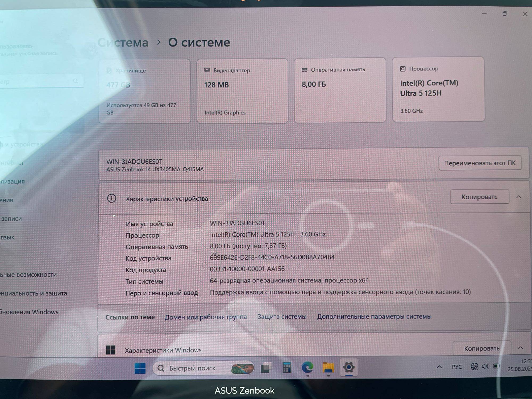Click Переименовать этот ПК button
Viewport: 532px width, 399px height.
click(x=480, y=163)
